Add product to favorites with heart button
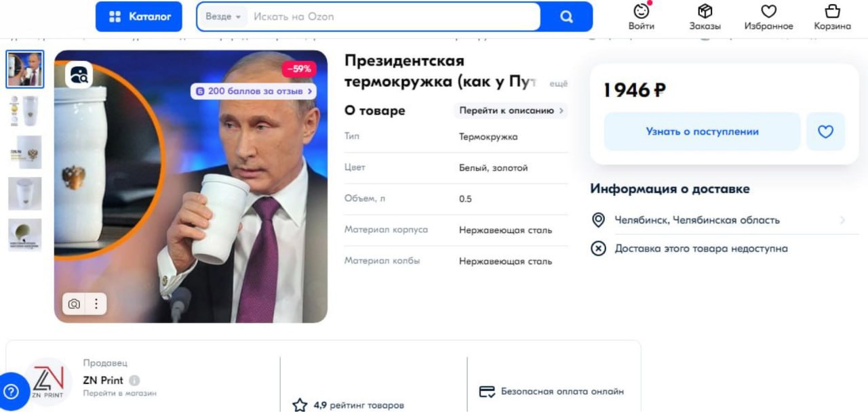Image resolution: width=868 pixels, height=418 pixels. tap(825, 131)
